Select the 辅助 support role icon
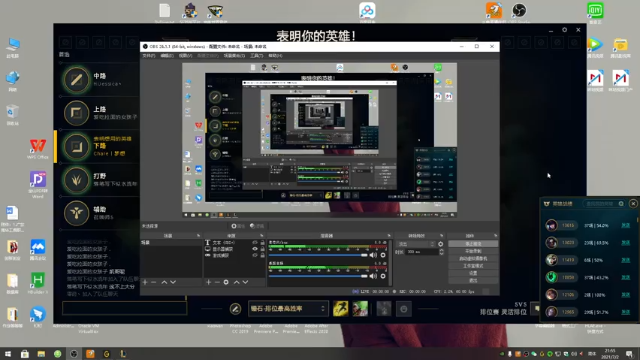Viewport: 640px width, 360px height. pyautogui.click(x=76, y=213)
